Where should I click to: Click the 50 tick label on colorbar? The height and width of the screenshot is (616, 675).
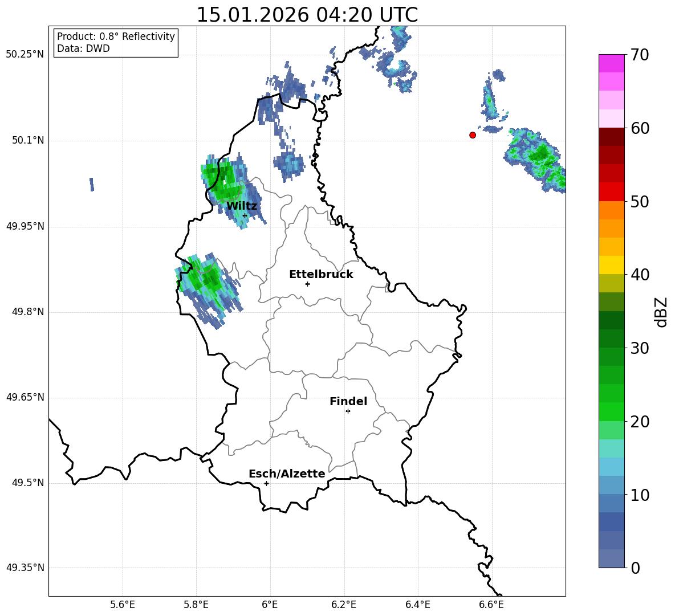[x=640, y=202]
